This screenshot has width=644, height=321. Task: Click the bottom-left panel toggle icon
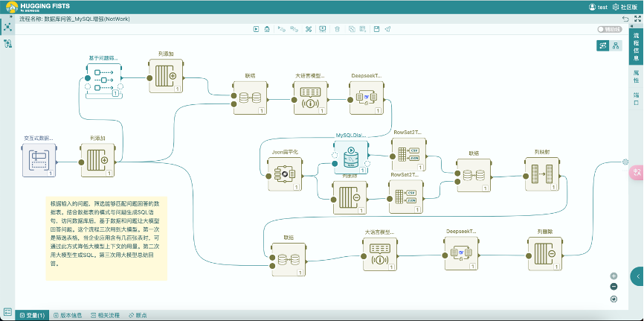(x=7, y=311)
